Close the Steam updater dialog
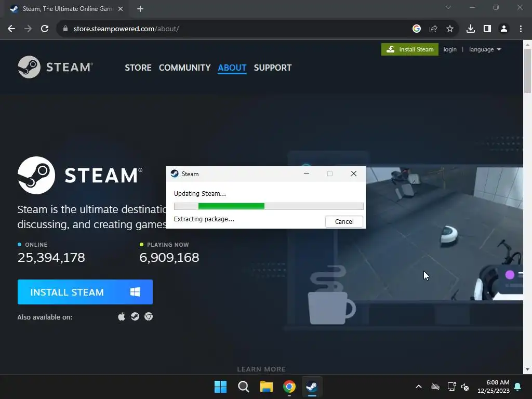The width and height of the screenshot is (532, 399). click(353, 174)
